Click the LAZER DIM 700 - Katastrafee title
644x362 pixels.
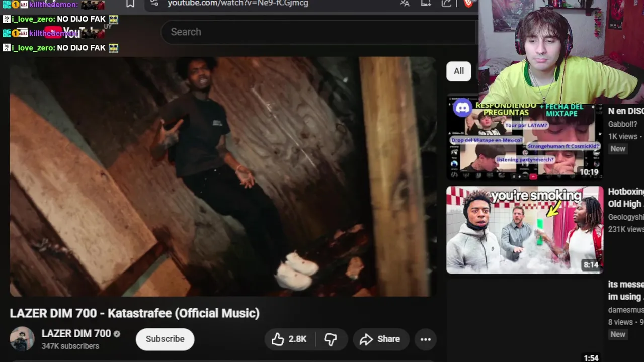[135, 313]
